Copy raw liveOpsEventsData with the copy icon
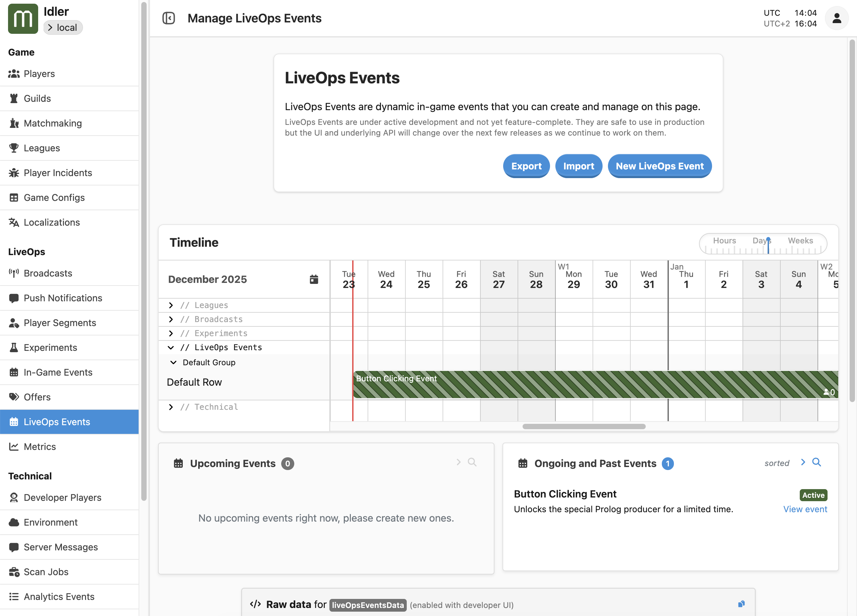Image resolution: width=857 pixels, height=616 pixels. [741, 604]
